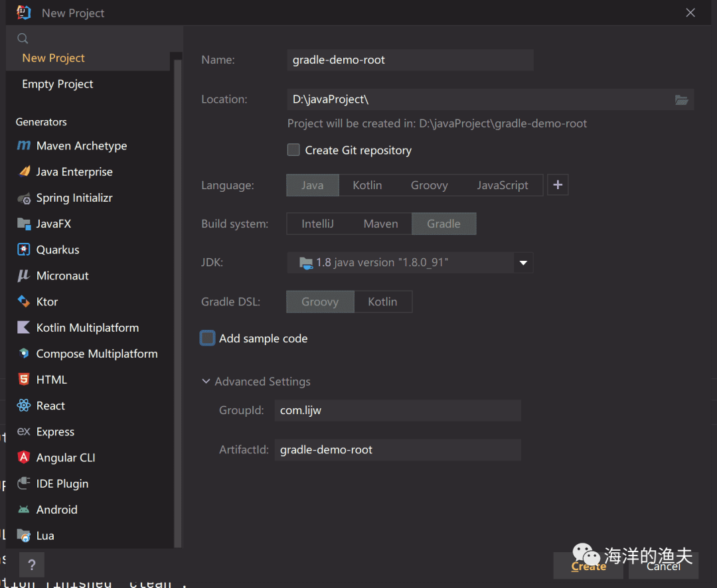Viewport: 717px width, 588px height.
Task: Open the JDK dropdown arrow
Action: click(524, 263)
